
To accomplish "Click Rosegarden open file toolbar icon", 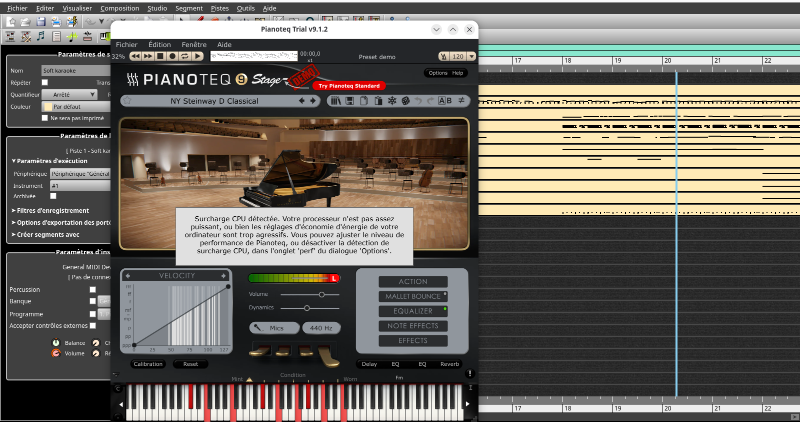I will [26, 21].
